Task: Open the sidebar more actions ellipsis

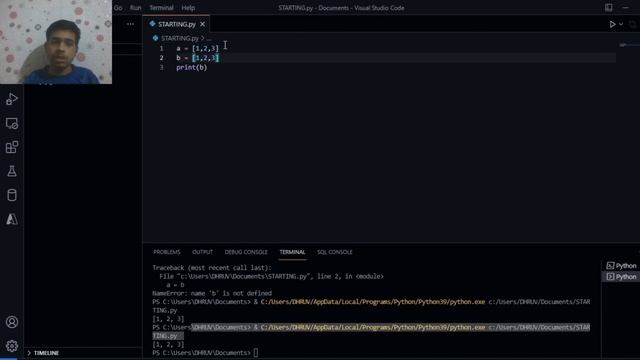Action: click(x=130, y=24)
